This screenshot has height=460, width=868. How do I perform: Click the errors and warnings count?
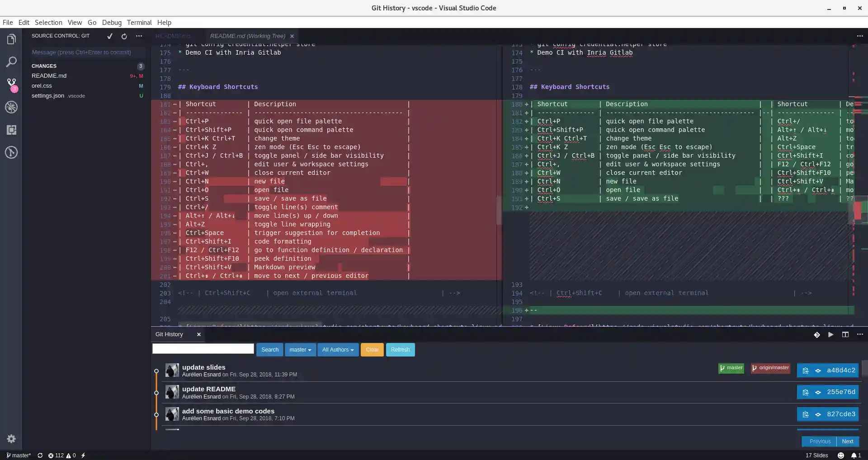[x=62, y=455]
